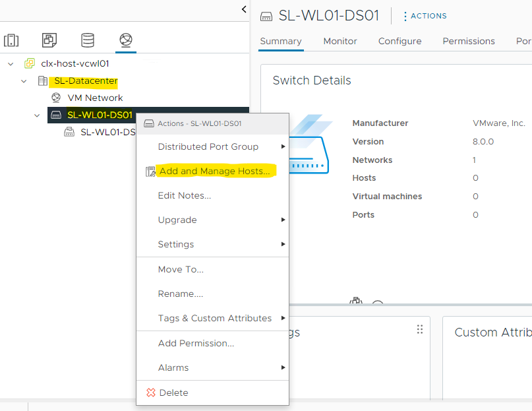Click the VMware, Inc. manufacturer value
Image resolution: width=532 pixels, height=411 pixels.
pyautogui.click(x=499, y=123)
